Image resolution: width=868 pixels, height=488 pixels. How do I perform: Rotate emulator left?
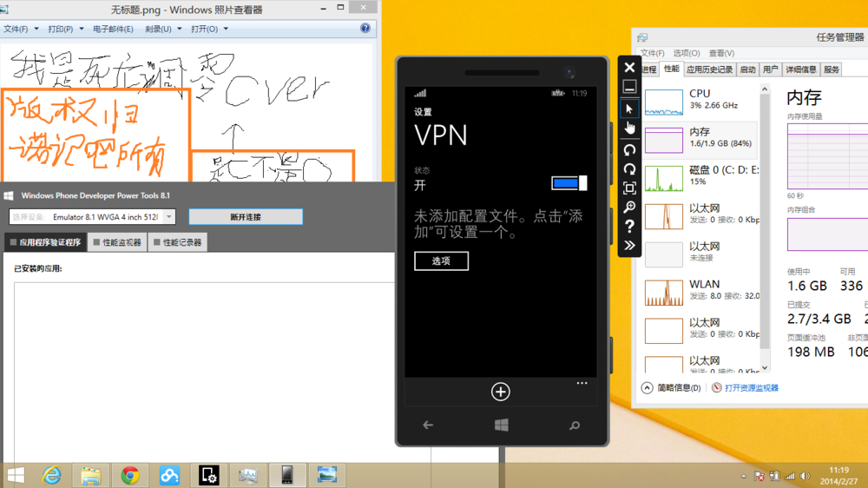[629, 149]
